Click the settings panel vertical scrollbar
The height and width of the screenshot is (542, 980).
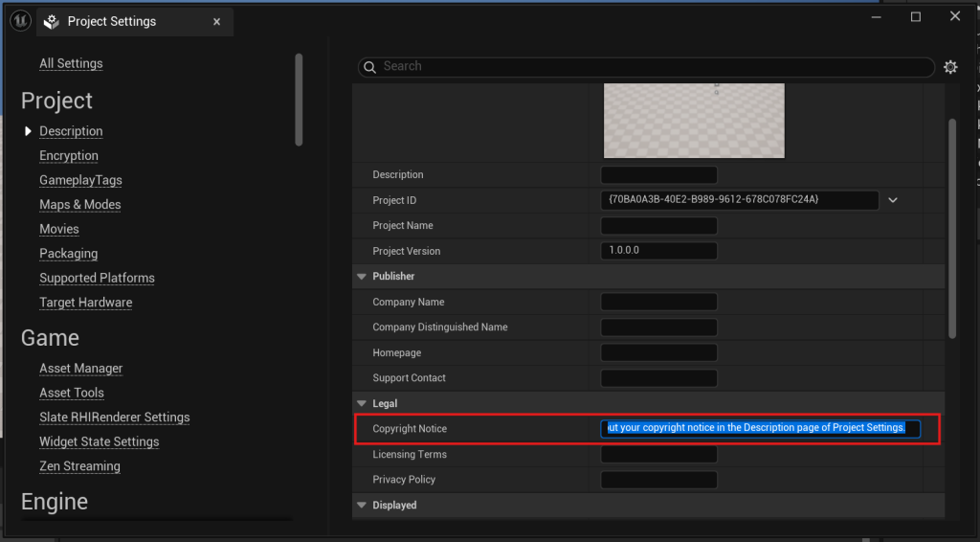coord(952,228)
